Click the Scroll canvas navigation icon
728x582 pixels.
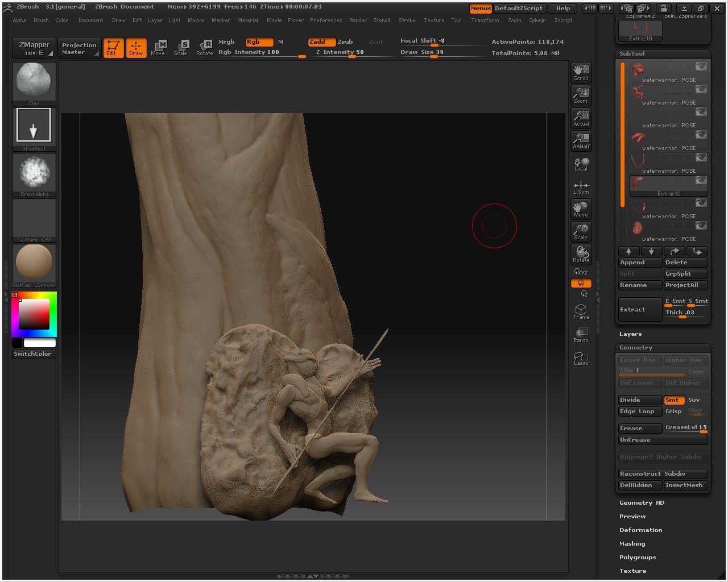click(581, 72)
